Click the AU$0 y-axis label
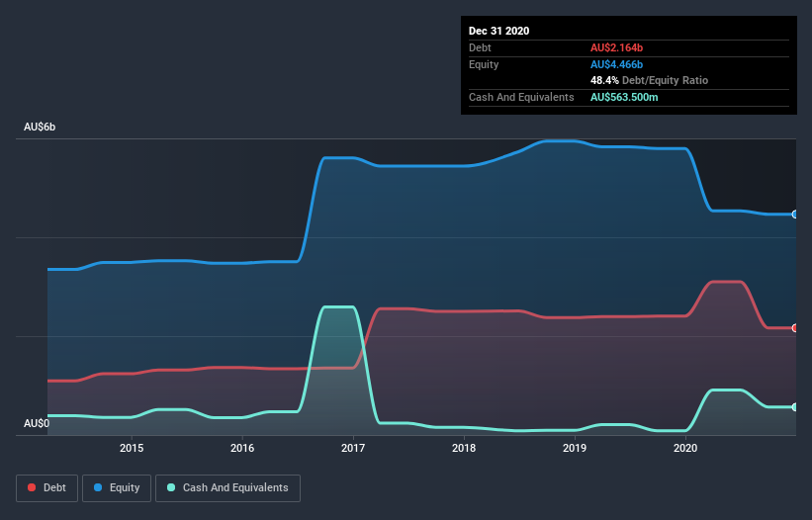Viewport: 812px width, 520px height. [x=37, y=423]
